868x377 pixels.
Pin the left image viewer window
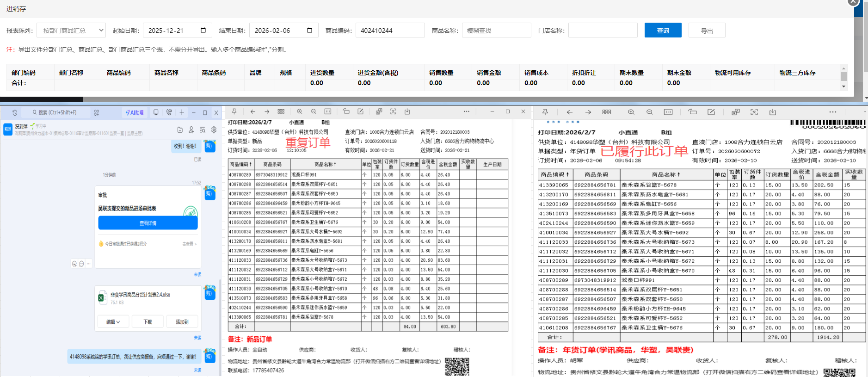tap(234, 111)
